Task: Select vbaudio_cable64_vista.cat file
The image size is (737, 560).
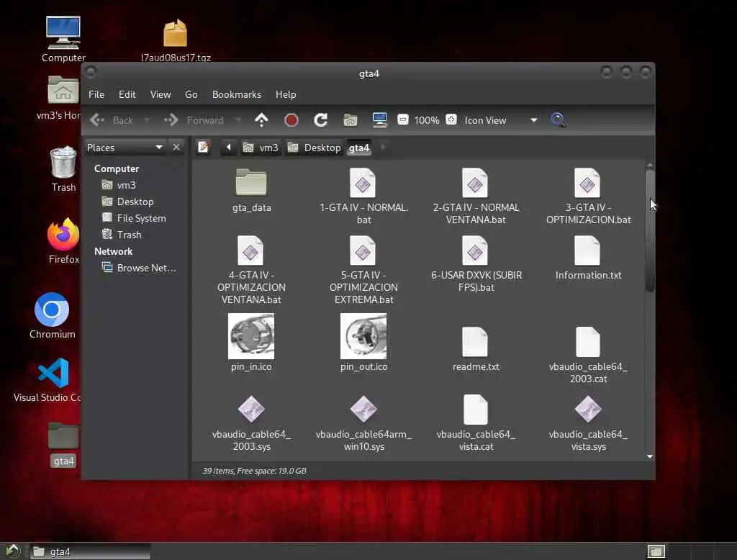Action: coord(476,423)
